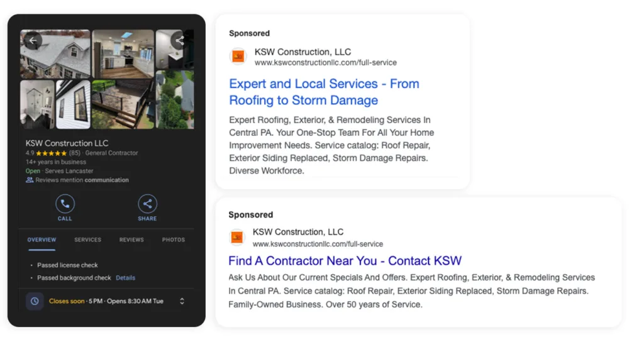Click the URL in the second sponsored ad
Screen dimensions: 644x342
click(318, 244)
